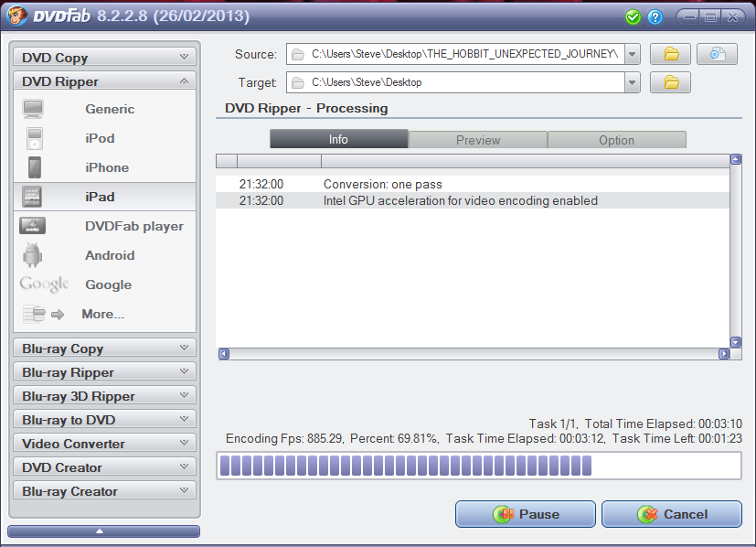
Task: Switch to the Preview tab
Action: click(478, 140)
